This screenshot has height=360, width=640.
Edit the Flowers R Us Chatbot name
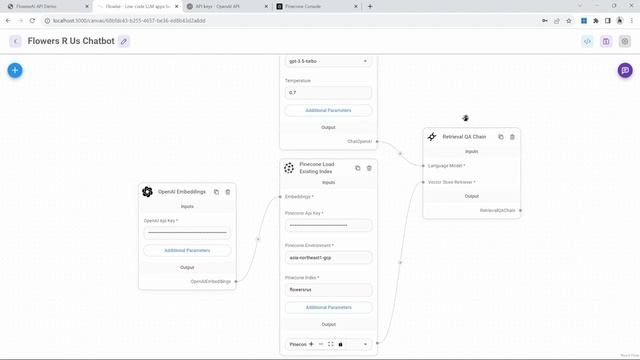tap(124, 41)
